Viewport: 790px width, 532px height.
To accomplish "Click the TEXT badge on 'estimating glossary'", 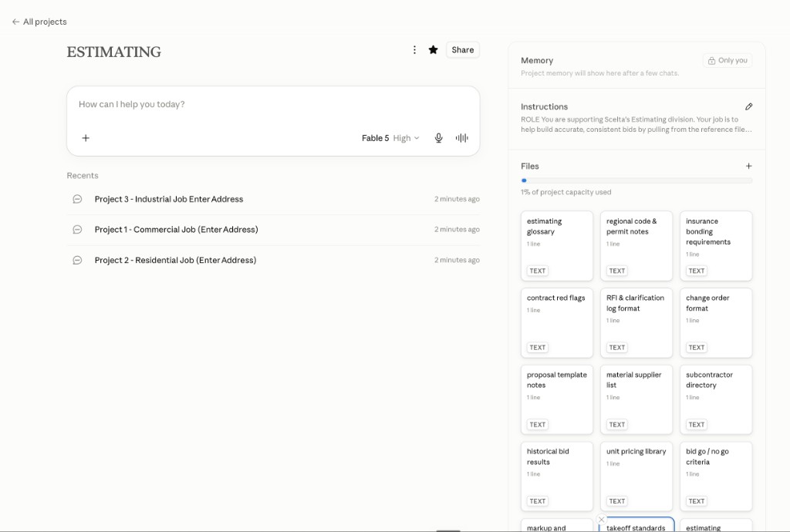I will (537, 271).
